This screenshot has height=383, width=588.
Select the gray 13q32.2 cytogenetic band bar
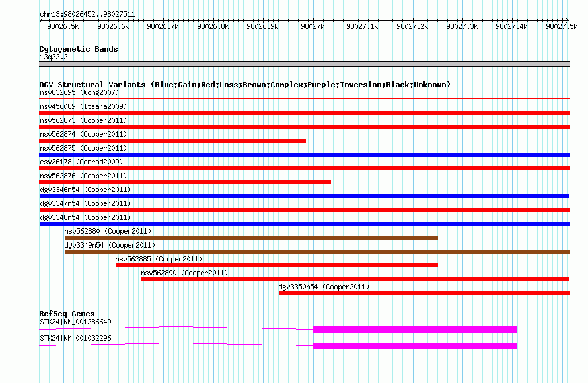(x=304, y=64)
